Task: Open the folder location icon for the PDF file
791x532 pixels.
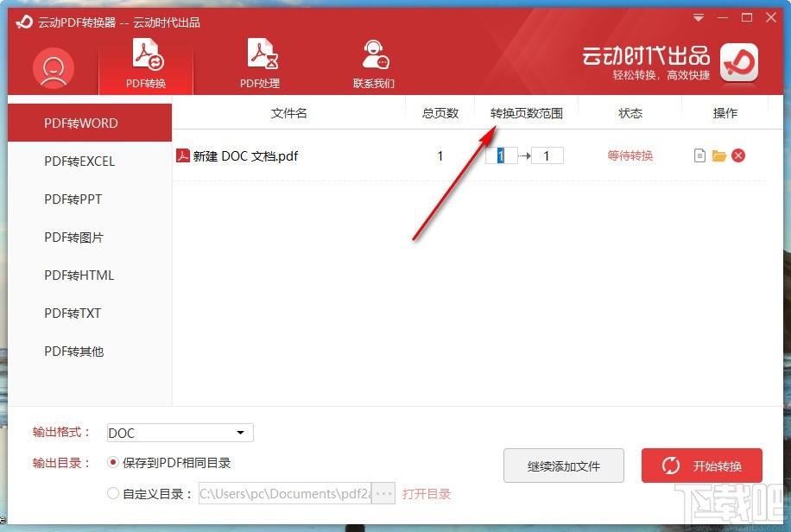Action: [x=720, y=155]
